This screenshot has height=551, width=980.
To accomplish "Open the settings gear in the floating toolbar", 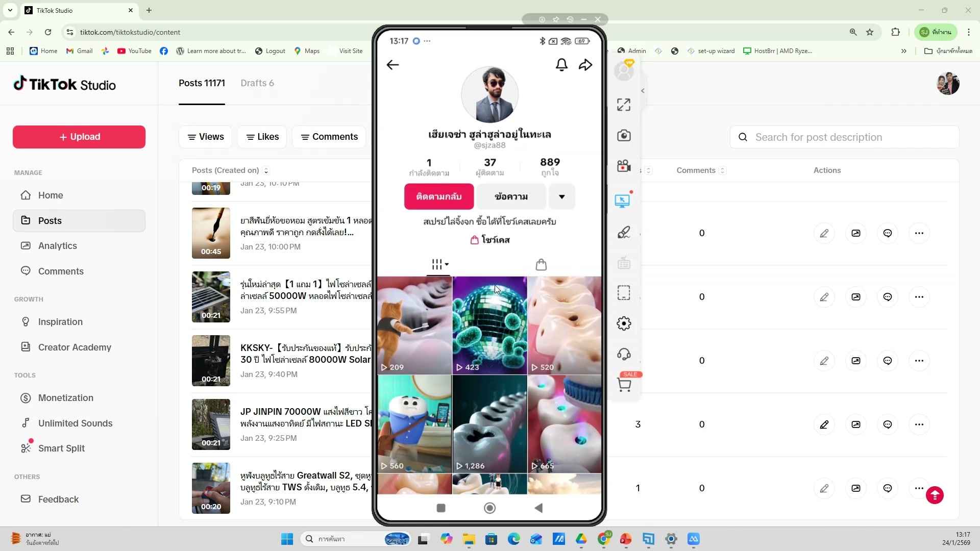I will coord(624,323).
